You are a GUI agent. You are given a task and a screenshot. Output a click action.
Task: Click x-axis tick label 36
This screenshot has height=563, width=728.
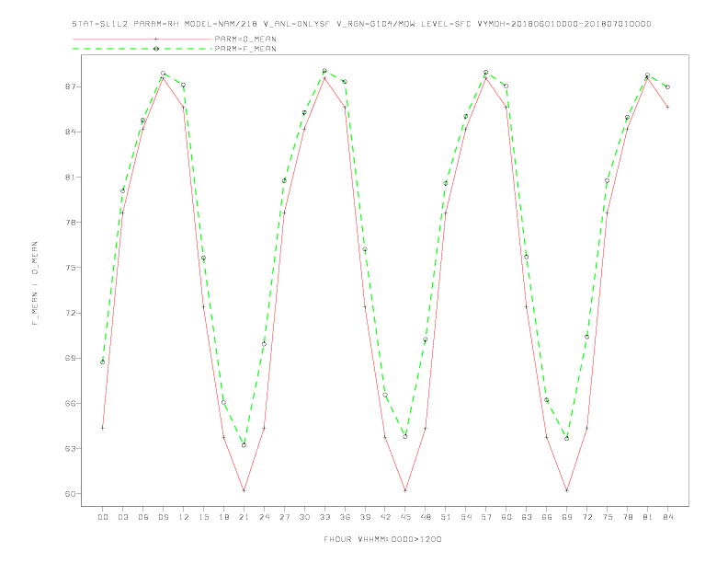point(345,517)
